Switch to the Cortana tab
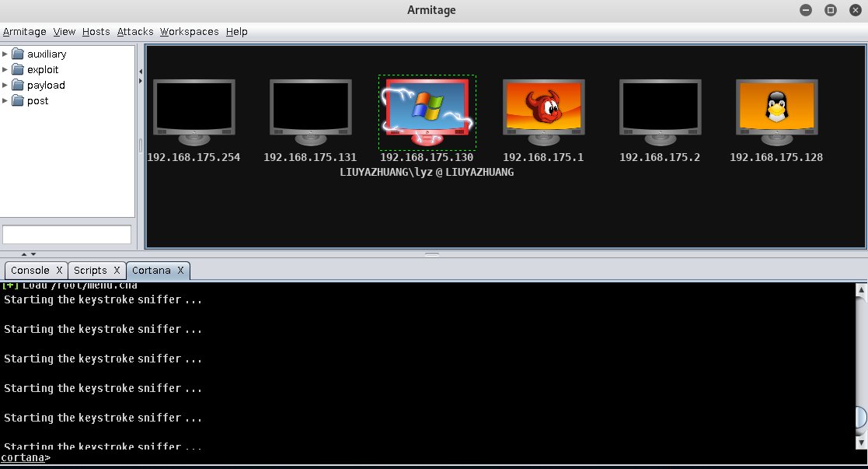 click(151, 270)
